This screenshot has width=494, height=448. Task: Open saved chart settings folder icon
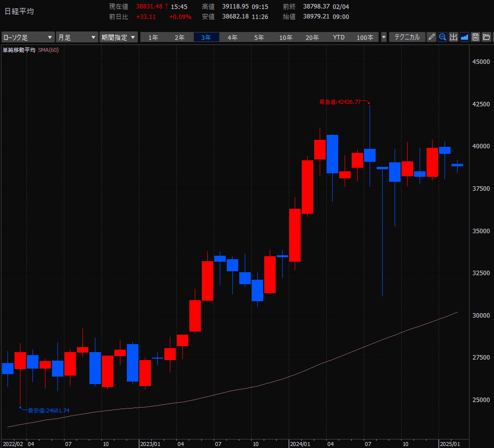tap(487, 37)
